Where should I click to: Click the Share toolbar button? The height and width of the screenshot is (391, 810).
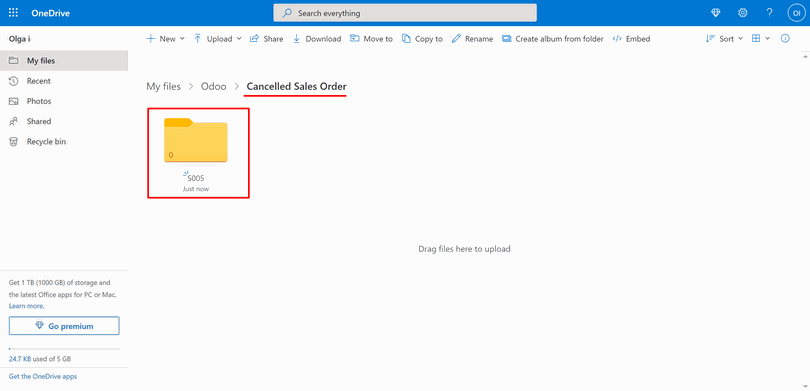click(x=267, y=39)
